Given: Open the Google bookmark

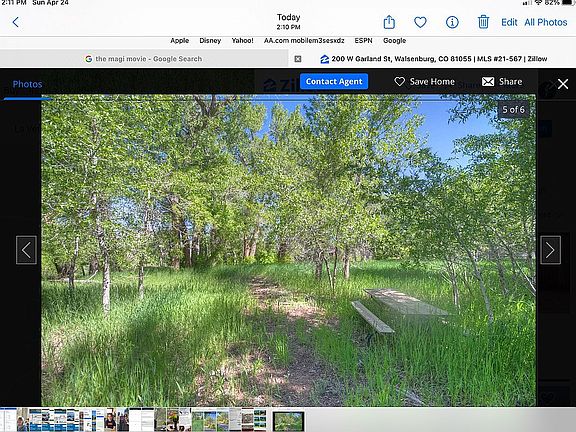Looking at the screenshot, I should (x=395, y=40).
